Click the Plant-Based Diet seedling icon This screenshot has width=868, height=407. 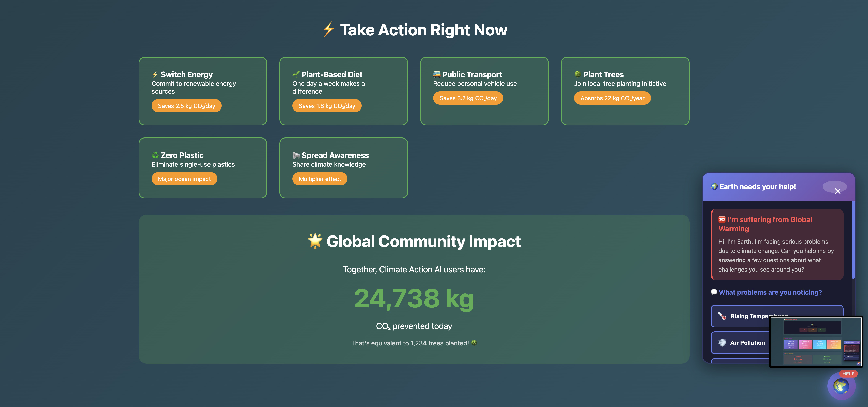coord(296,74)
